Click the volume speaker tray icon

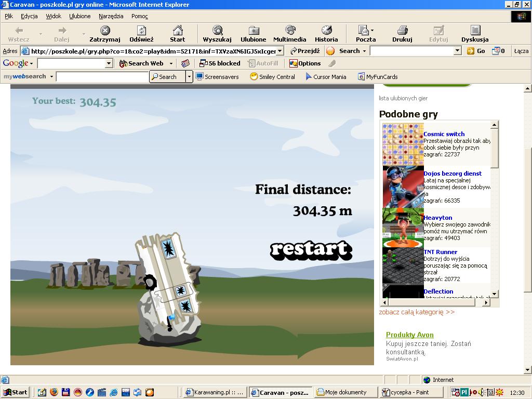[x=481, y=392]
